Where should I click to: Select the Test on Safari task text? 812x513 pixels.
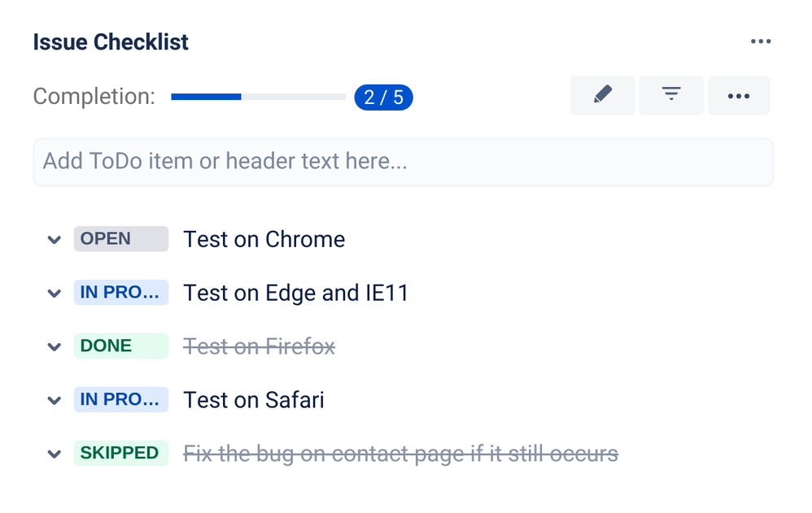coord(253,400)
